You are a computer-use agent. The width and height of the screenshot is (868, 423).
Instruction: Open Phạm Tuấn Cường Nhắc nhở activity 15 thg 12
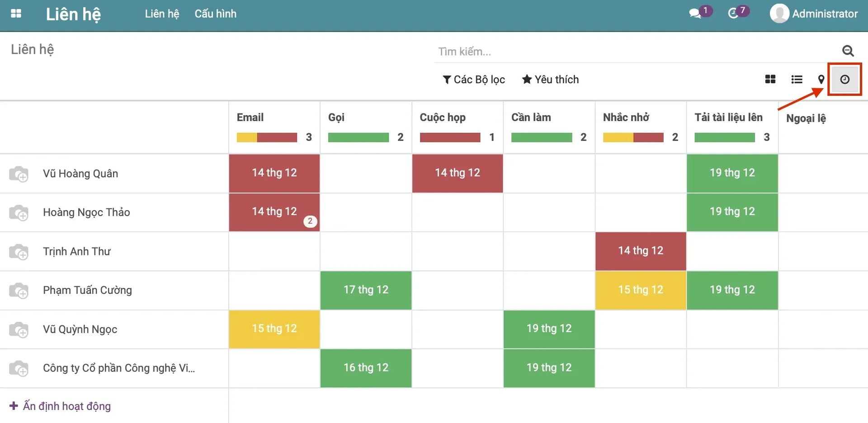click(641, 291)
